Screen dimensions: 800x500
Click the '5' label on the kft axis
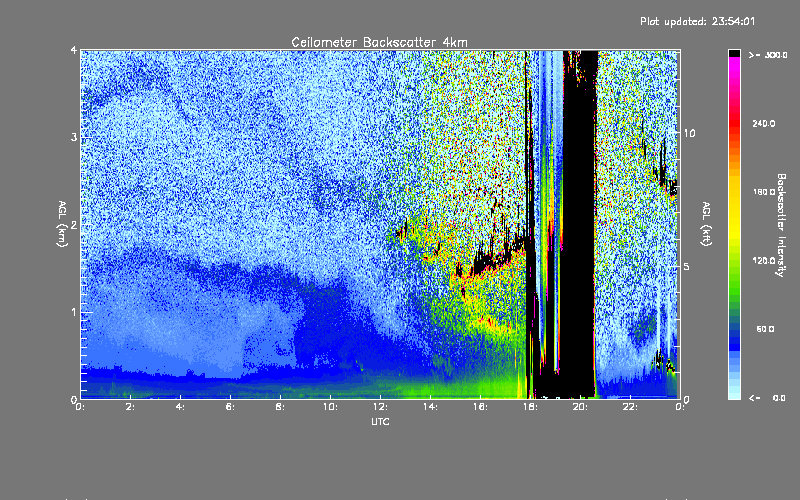(686, 266)
